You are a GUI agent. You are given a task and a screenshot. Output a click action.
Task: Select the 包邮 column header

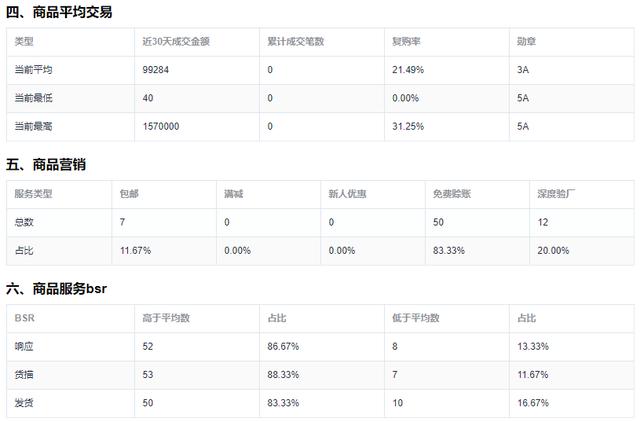tap(128, 194)
